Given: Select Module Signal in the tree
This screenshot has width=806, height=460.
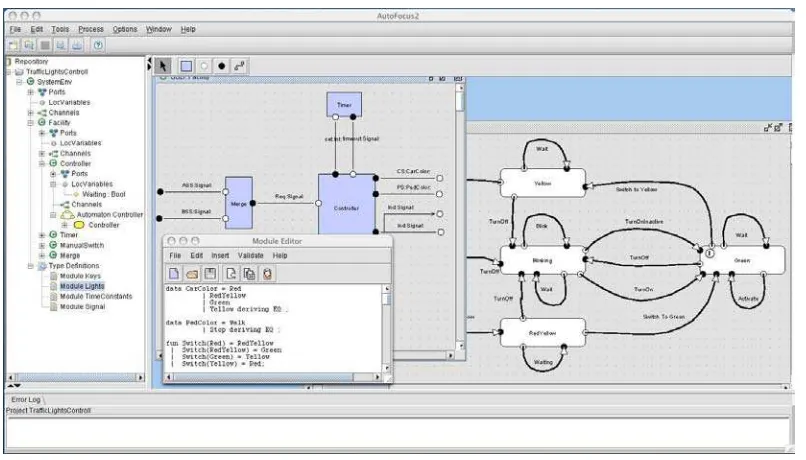Looking at the screenshot, I should pos(82,307).
